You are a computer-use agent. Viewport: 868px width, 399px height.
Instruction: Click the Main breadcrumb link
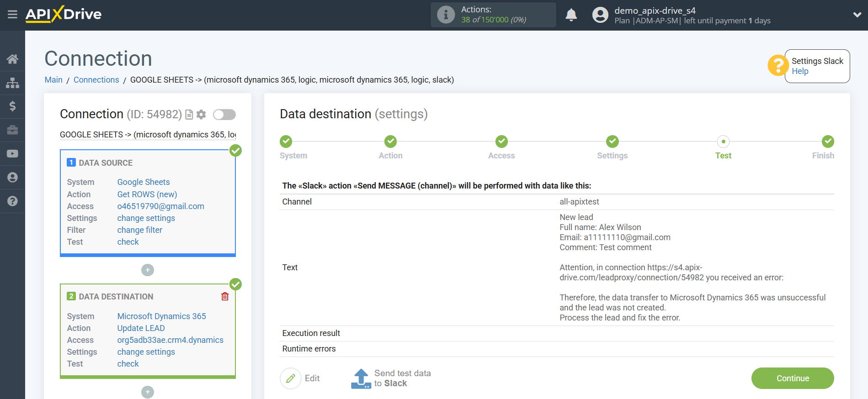coord(53,80)
